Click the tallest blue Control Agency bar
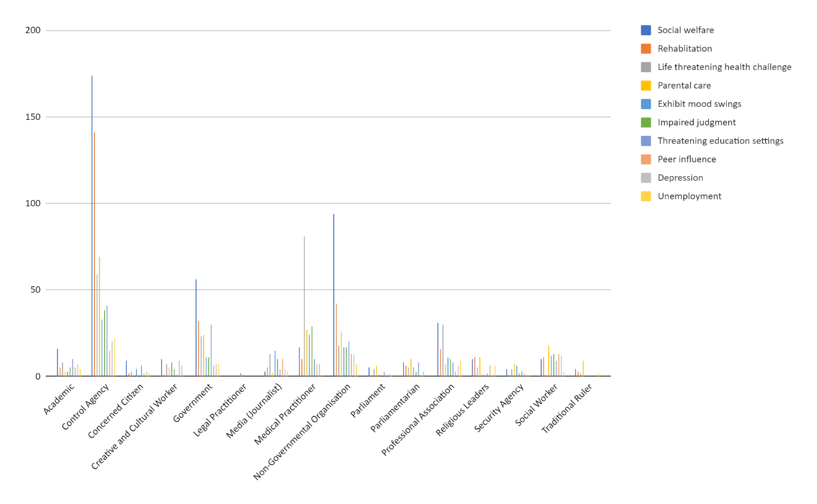 [92, 227]
